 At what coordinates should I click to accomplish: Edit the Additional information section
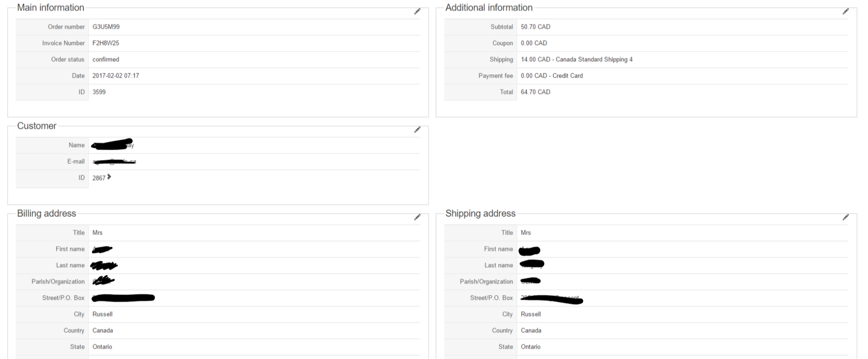point(845,11)
